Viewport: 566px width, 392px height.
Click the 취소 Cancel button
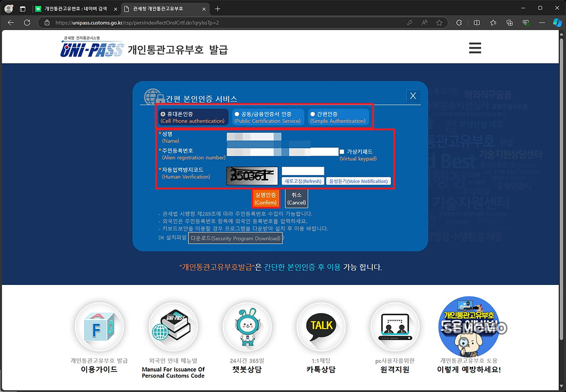(296, 198)
